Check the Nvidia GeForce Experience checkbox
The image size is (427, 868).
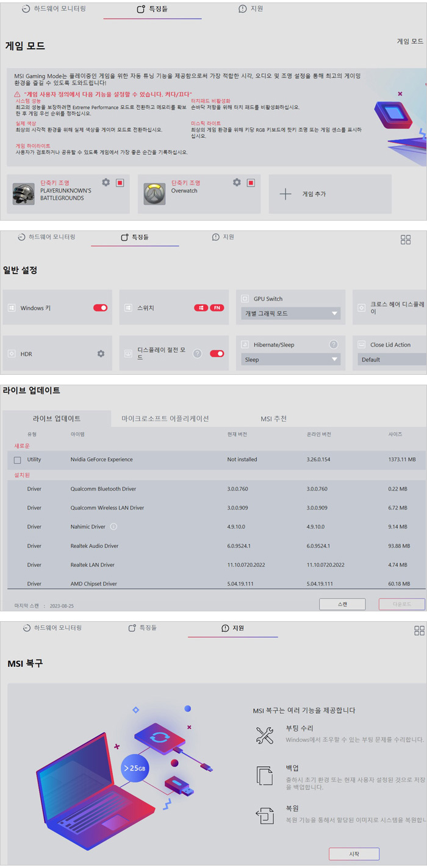tap(17, 460)
